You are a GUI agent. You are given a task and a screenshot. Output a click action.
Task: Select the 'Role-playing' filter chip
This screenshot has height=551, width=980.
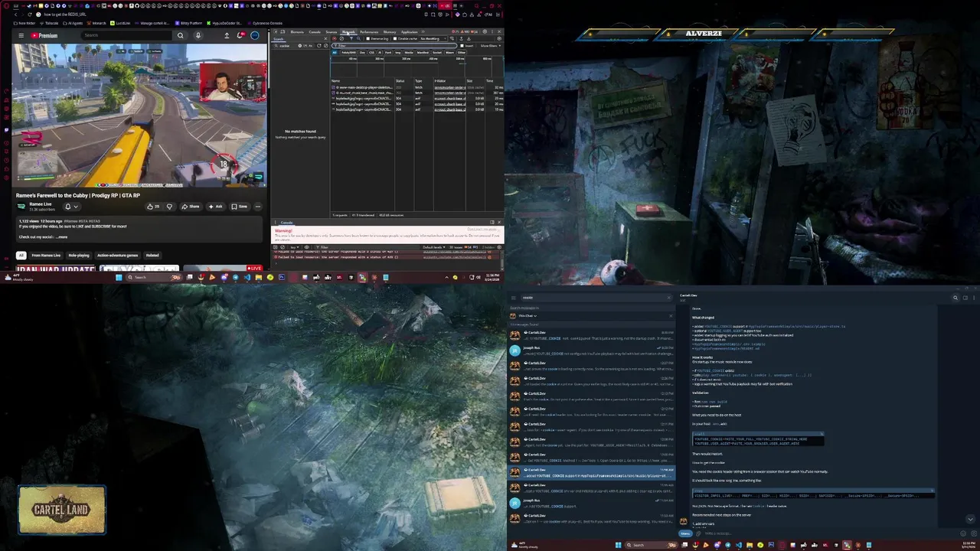(78, 256)
